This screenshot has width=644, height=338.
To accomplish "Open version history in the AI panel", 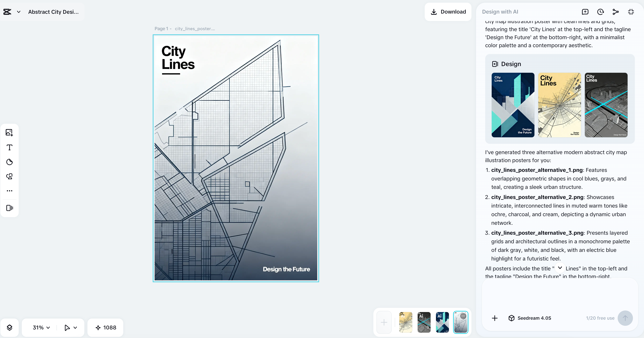I will (600, 11).
